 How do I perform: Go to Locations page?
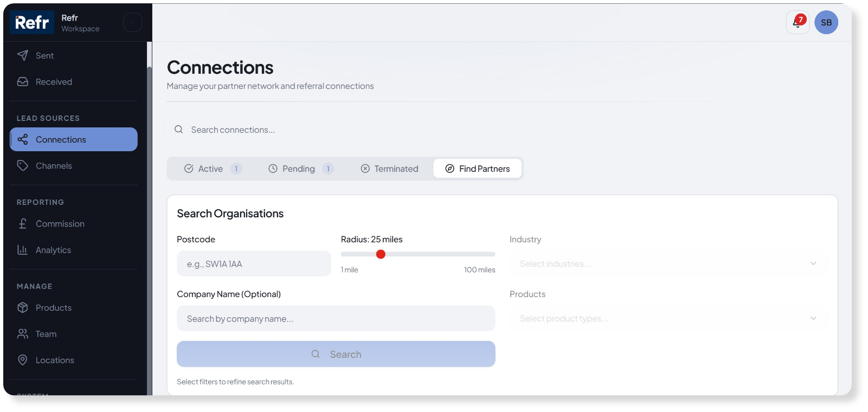[x=54, y=360]
